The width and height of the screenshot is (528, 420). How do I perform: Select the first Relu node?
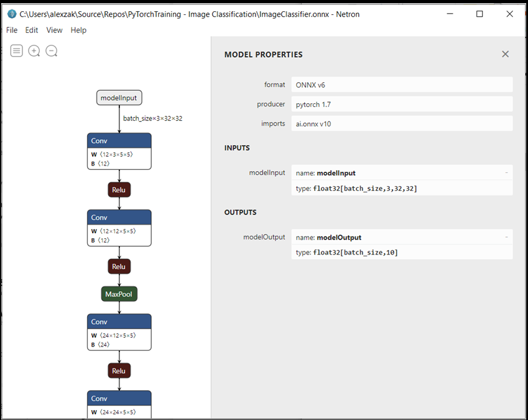[119, 189]
